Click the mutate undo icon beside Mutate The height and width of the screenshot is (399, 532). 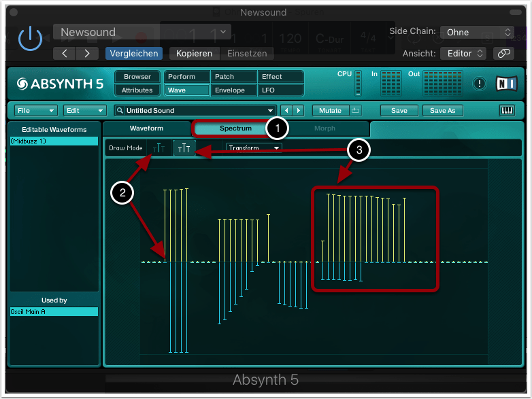point(356,110)
